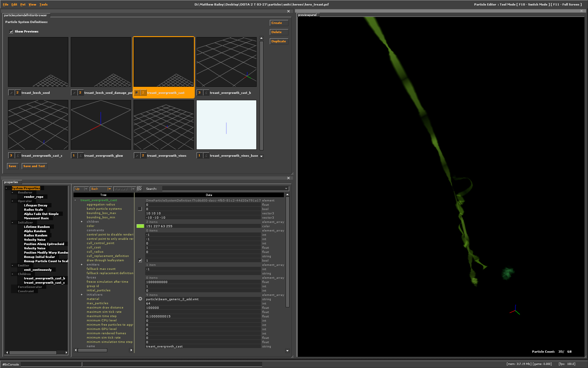Click the scroll-down arrow of the definitions list
This screenshot has height=368, width=588.
[x=262, y=156]
